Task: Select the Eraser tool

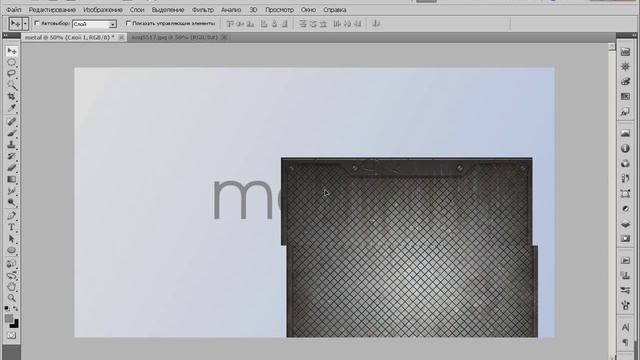Action: [x=11, y=167]
